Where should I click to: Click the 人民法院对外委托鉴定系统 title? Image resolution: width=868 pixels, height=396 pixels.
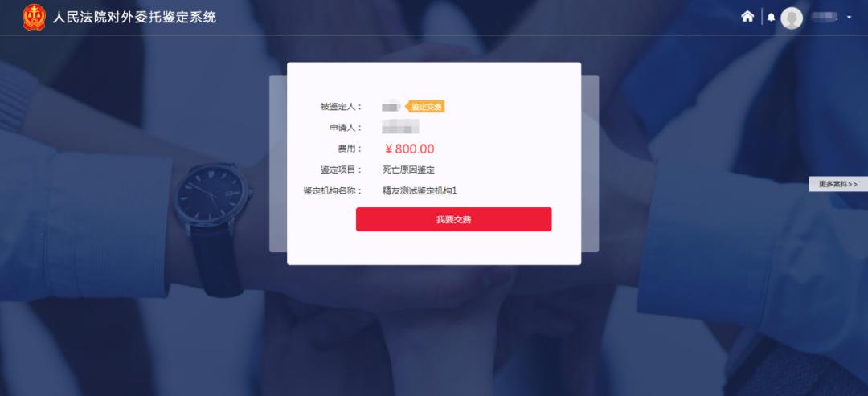134,18
